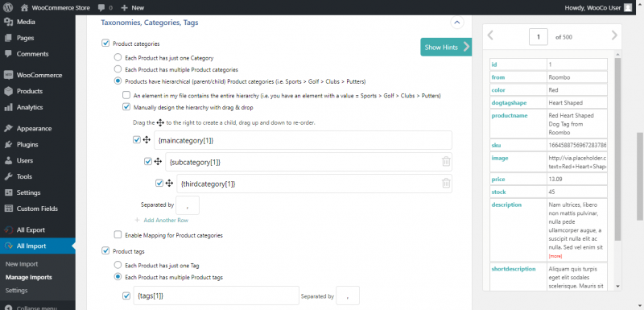The image size is (644, 310).
Task: Select Each Product has just one Category
Action: click(x=118, y=58)
